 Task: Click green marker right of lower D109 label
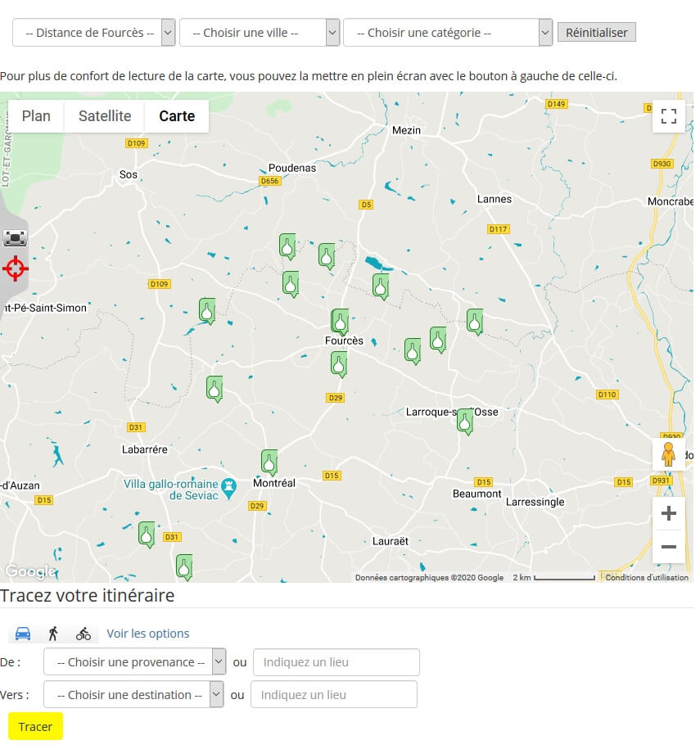click(x=207, y=311)
